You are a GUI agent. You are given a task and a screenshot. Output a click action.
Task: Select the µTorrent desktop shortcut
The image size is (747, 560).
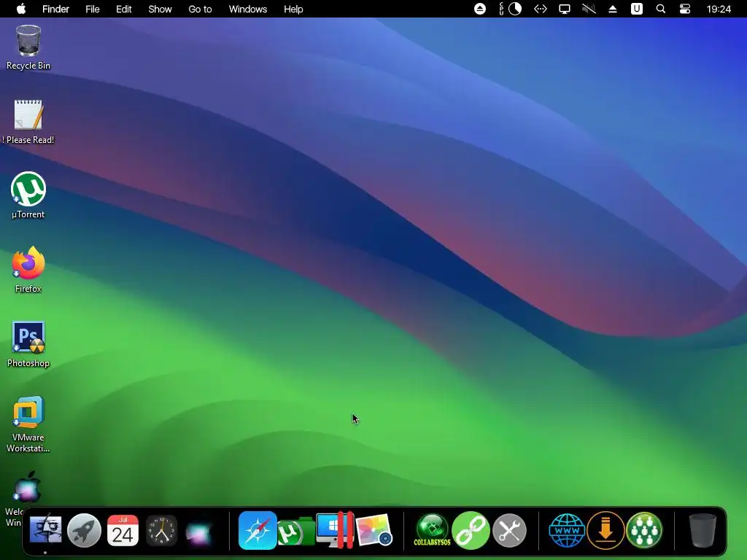click(28, 195)
